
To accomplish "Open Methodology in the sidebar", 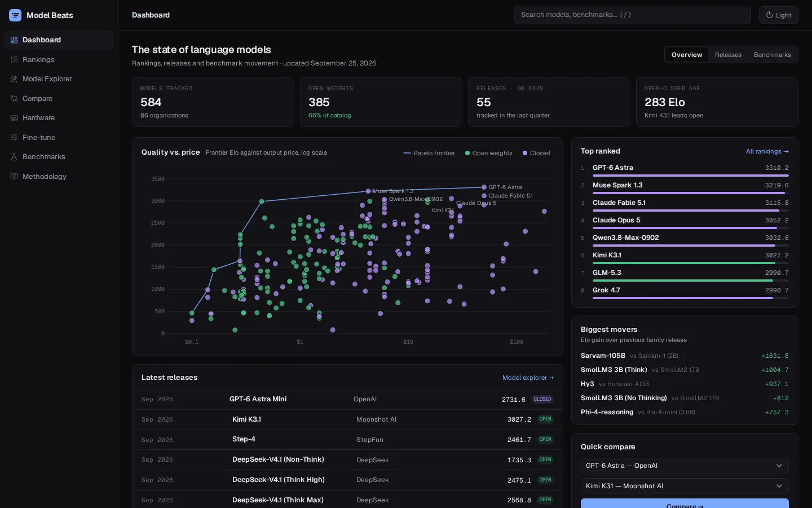I will pos(59,177).
